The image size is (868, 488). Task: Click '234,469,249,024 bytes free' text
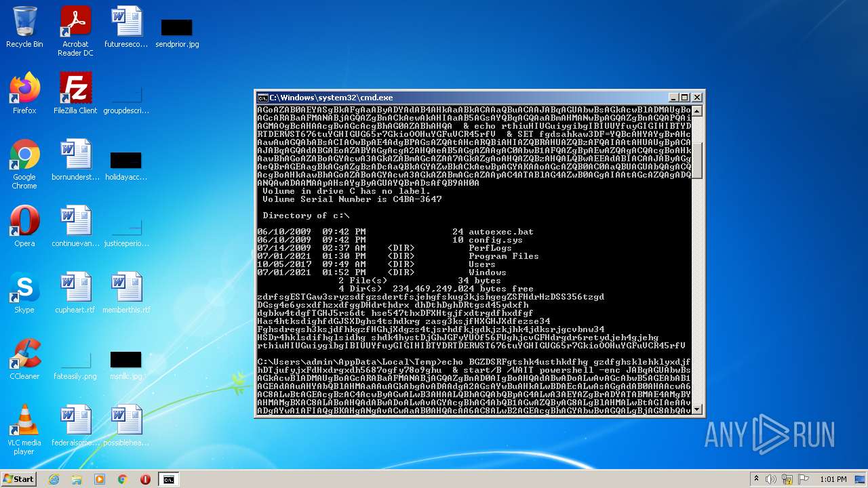click(463, 289)
